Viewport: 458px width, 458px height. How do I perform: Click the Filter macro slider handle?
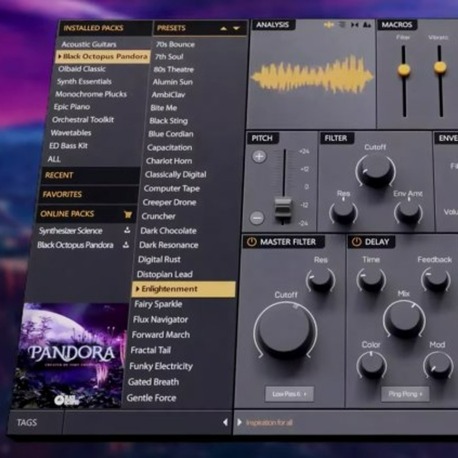tap(404, 70)
